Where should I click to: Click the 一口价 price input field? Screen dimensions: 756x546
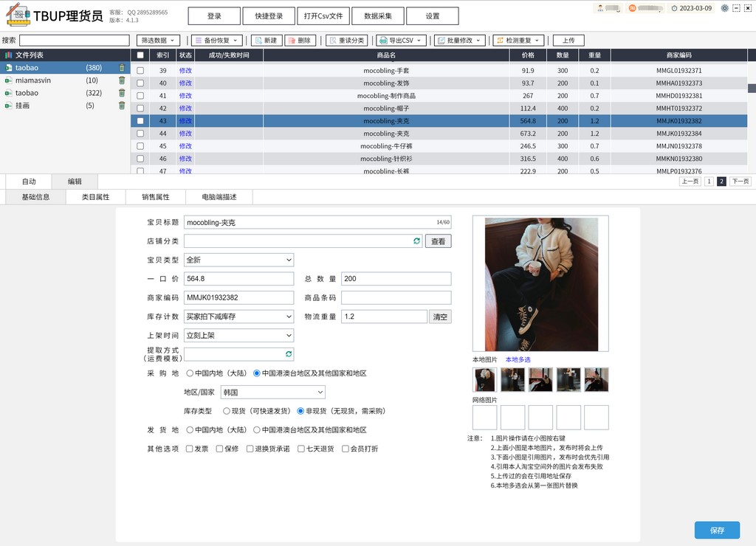[x=238, y=279]
